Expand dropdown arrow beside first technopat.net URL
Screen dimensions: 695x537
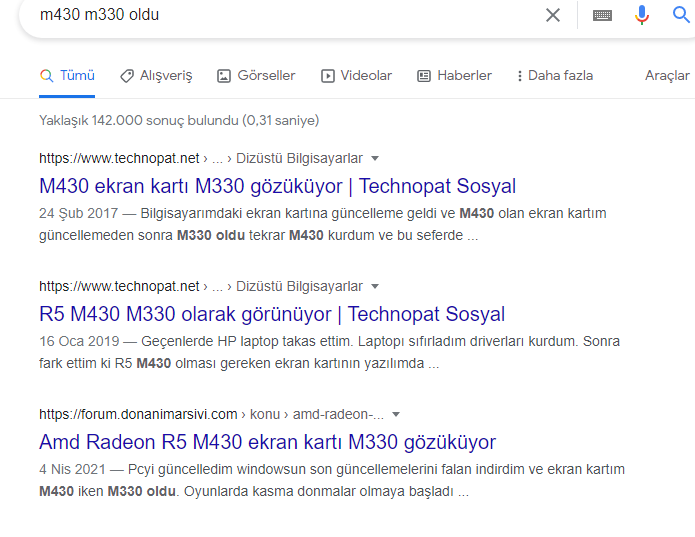tap(375, 159)
